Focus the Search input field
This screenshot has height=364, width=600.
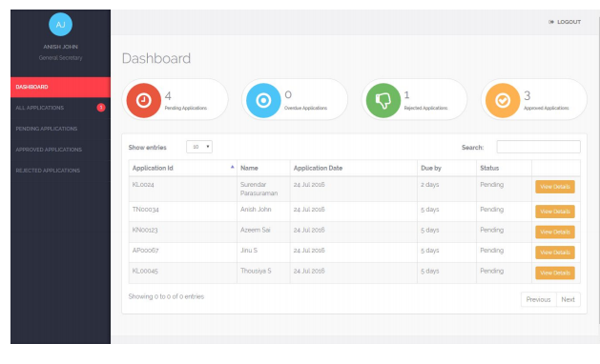538,147
